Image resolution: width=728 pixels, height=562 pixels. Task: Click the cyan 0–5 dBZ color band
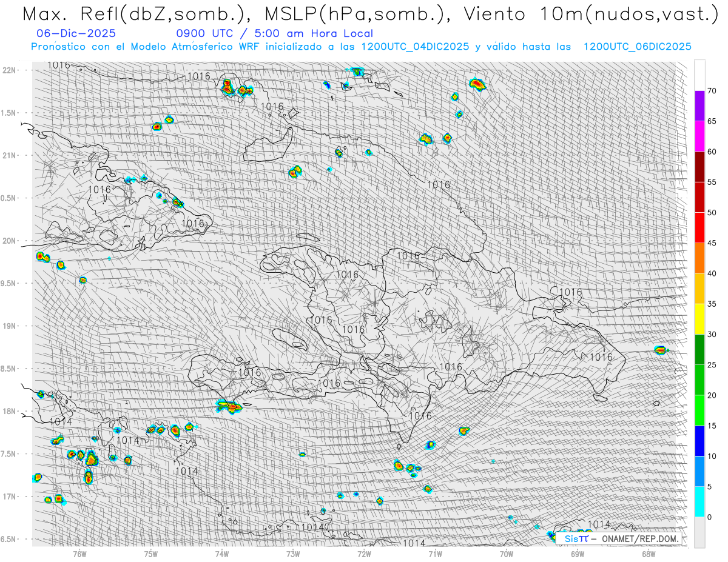[x=699, y=502]
